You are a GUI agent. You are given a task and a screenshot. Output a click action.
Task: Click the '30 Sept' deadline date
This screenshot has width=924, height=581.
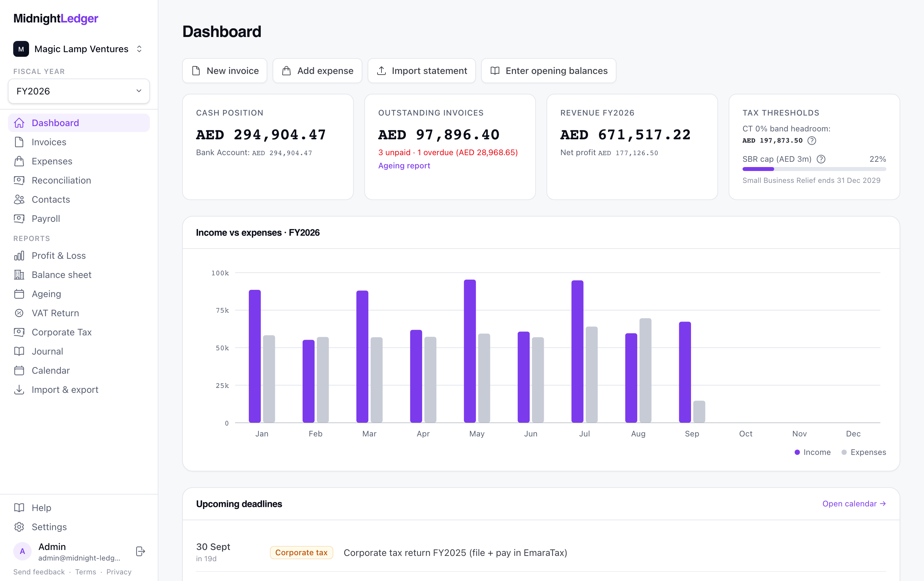tap(213, 547)
